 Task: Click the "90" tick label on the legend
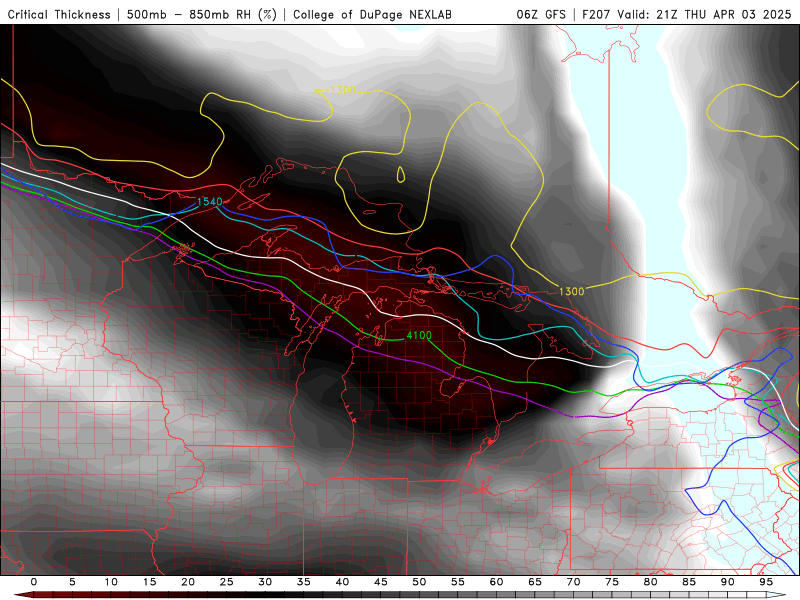[x=728, y=582]
